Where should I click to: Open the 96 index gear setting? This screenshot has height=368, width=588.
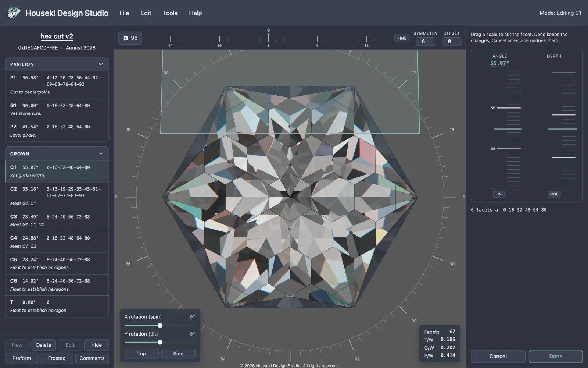130,38
